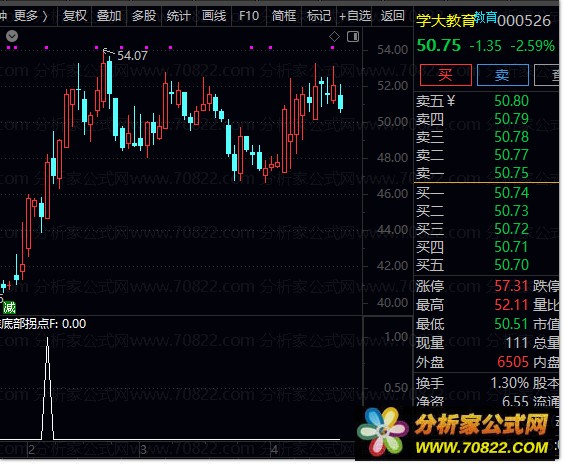The width and height of the screenshot is (565, 464).
Task: Click the 卖三 price 50.78
Action: pos(511,137)
